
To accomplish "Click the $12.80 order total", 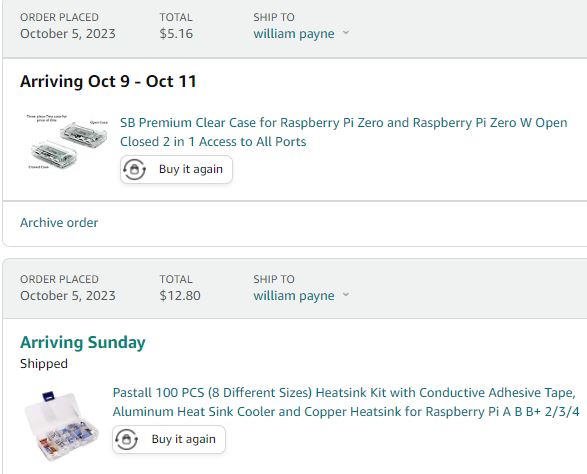I will [180, 296].
